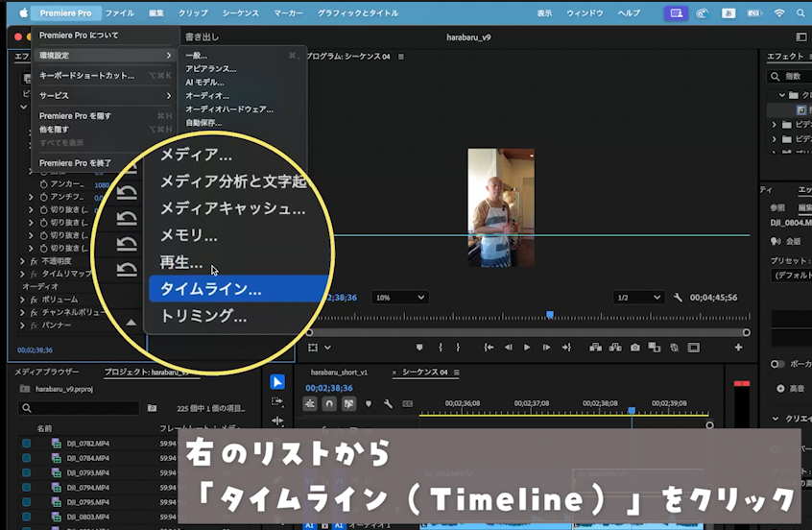812x530 pixels.
Task: Toggle the ボーカ switch
Action: pyautogui.click(x=777, y=364)
